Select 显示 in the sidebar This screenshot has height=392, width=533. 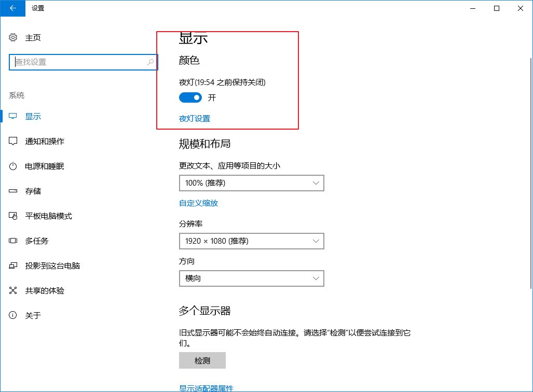(x=33, y=117)
